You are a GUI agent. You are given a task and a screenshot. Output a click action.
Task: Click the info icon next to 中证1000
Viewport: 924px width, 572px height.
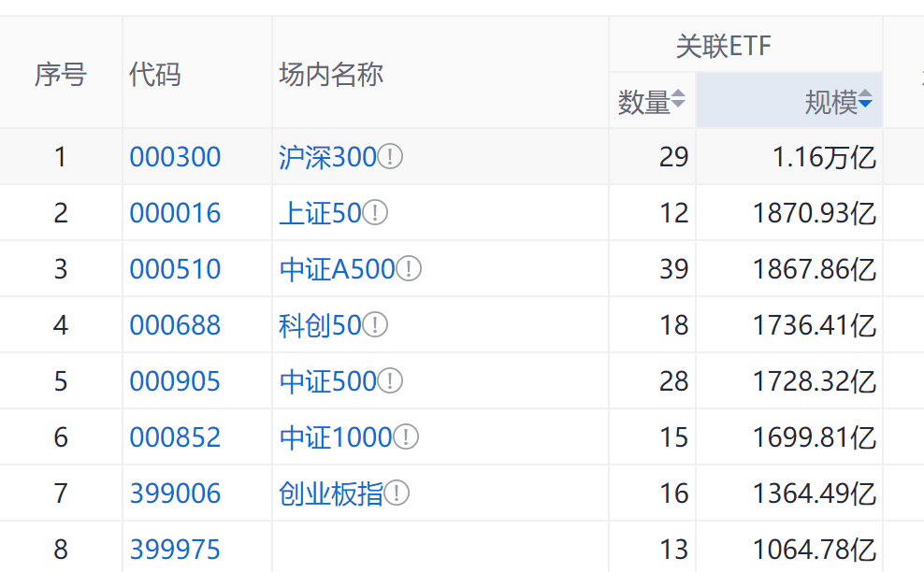pyautogui.click(x=406, y=437)
